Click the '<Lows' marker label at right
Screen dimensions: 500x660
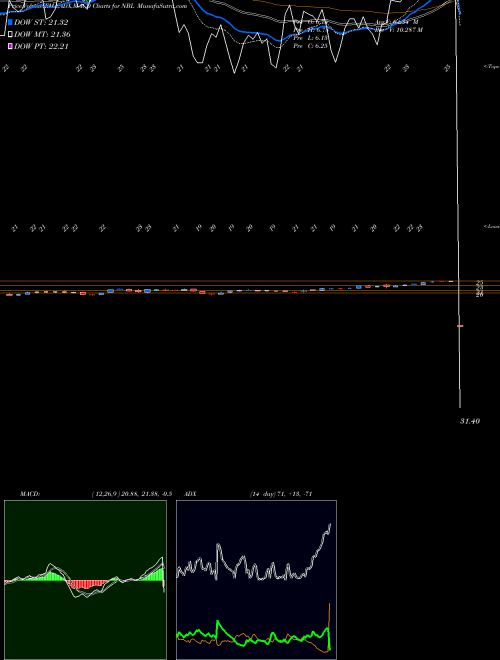tap(492, 226)
